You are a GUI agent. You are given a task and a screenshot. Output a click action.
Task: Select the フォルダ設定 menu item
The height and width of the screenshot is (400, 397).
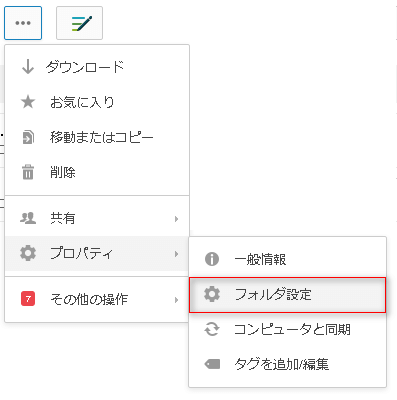pos(287,295)
